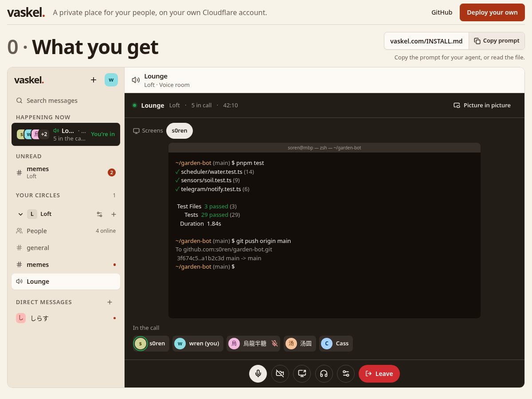Click the +2 avatar overflow in call card
Image resolution: width=532 pixels, height=399 pixels.
click(44, 134)
